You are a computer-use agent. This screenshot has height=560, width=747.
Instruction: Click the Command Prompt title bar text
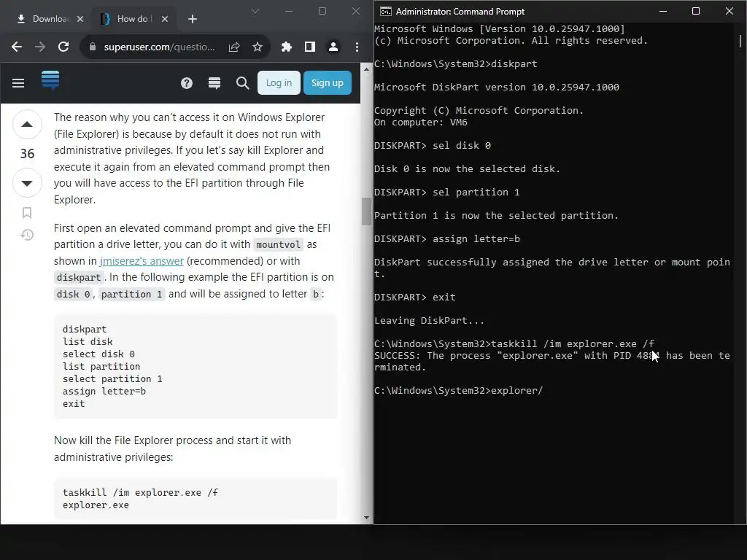pos(460,12)
